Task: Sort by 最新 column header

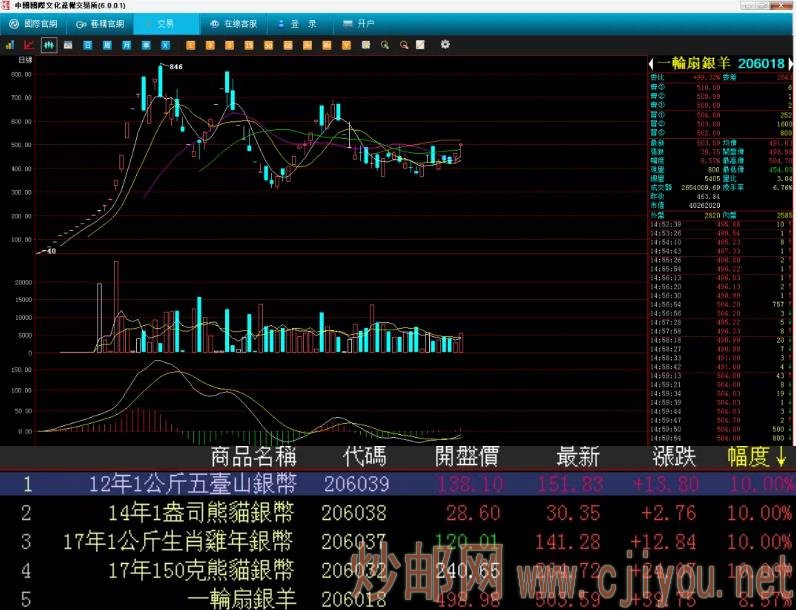Action: [x=578, y=457]
